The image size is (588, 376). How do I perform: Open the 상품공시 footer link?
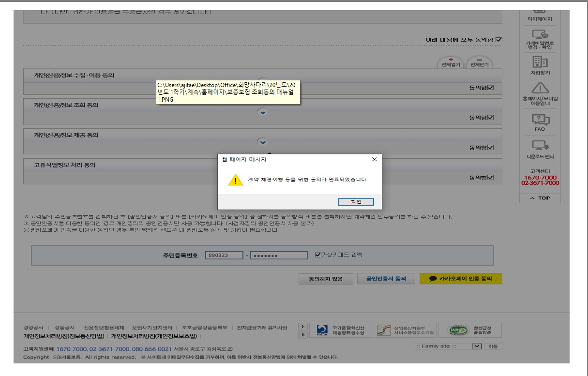65,328
